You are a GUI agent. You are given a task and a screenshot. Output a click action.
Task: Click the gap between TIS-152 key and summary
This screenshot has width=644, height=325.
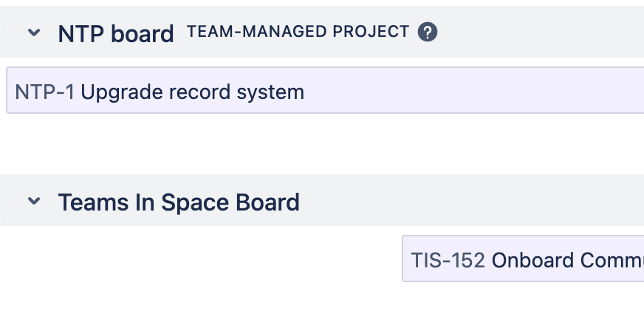489,260
